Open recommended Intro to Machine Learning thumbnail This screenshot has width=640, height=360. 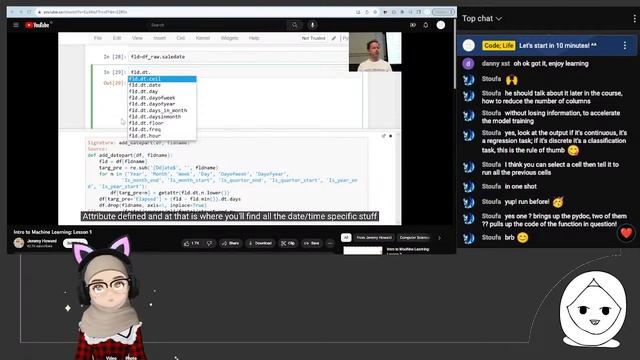(x=362, y=250)
